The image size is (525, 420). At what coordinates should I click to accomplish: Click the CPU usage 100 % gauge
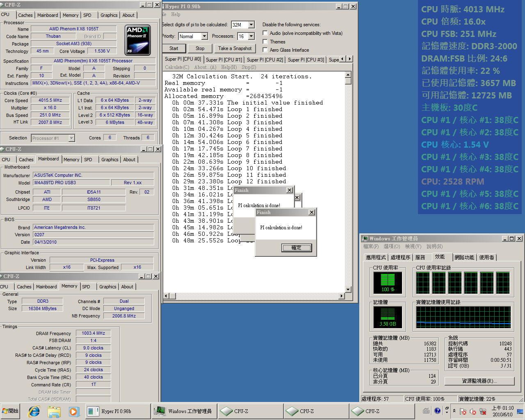388,283
